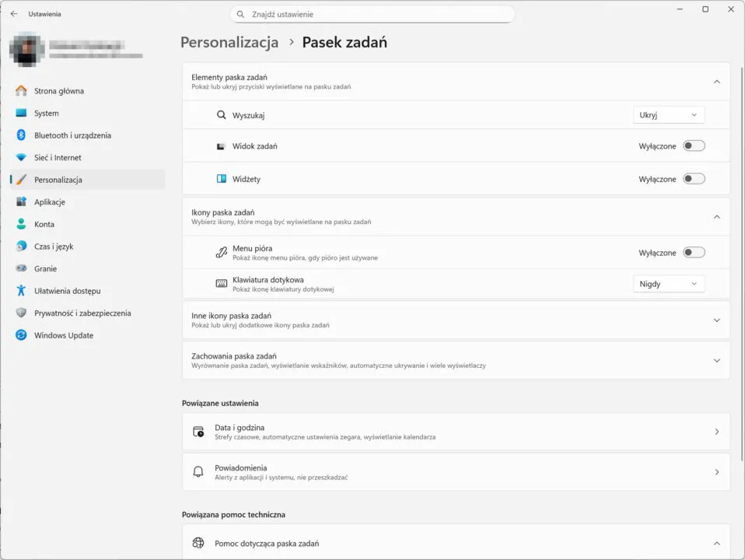The width and height of the screenshot is (745, 560).
Task: Open Ułatwienia dostępu accessibility icon
Action: tap(21, 291)
